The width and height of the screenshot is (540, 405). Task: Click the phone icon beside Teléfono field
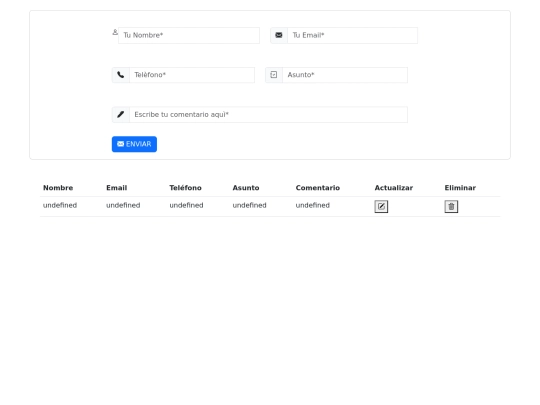click(x=121, y=75)
